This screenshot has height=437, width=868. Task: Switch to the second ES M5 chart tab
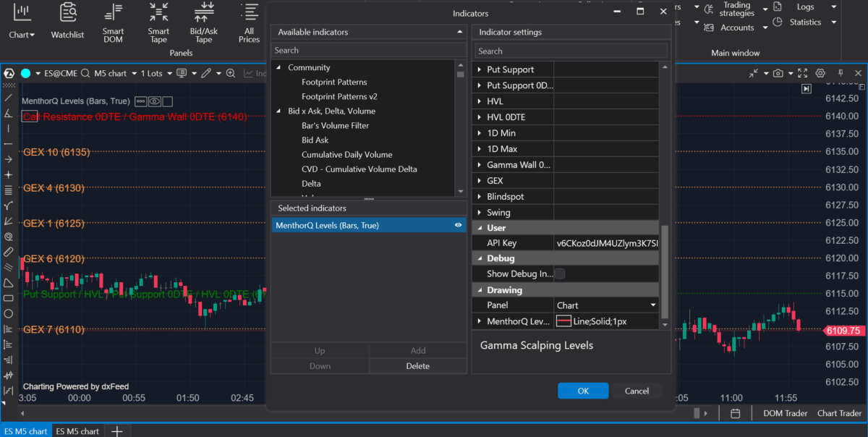(79, 431)
